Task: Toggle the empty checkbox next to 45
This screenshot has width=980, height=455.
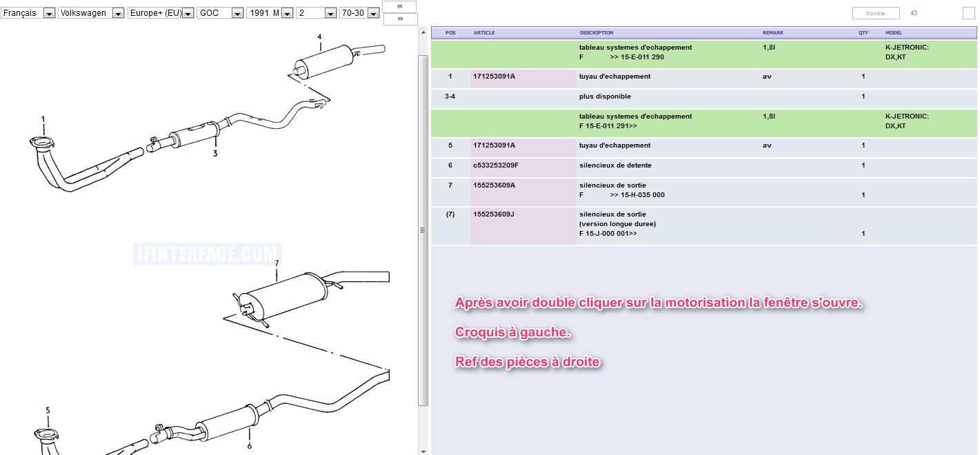Action: (968, 13)
